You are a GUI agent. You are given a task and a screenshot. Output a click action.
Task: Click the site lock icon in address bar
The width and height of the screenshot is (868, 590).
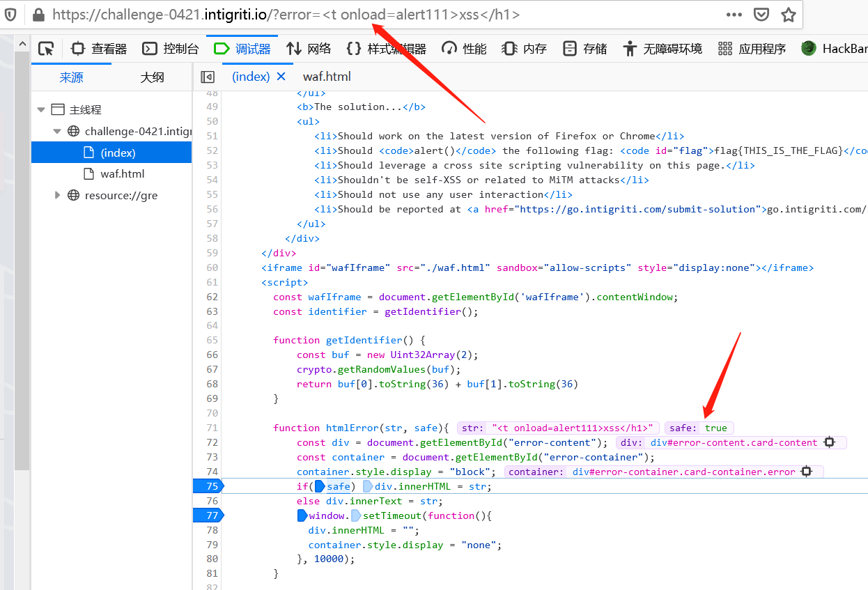(38, 15)
